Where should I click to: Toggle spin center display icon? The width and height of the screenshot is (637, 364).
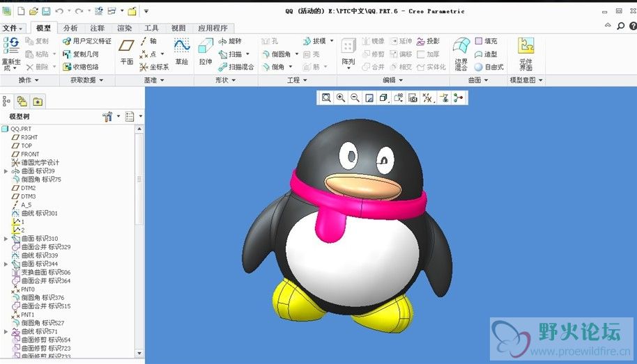459,98
